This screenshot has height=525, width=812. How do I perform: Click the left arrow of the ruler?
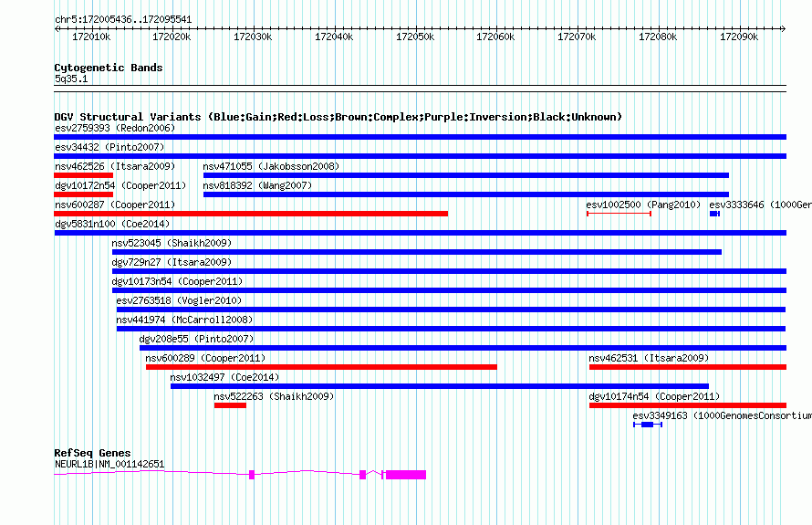tap(57, 28)
